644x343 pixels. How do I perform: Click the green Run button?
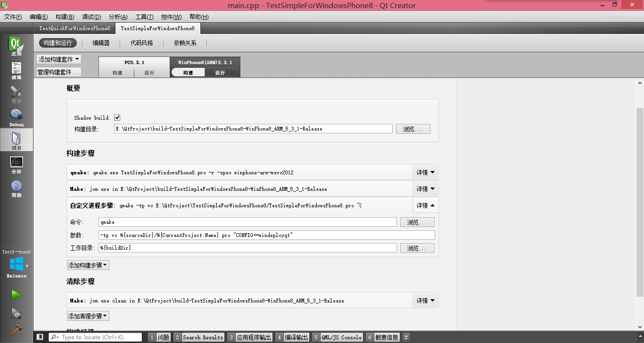tap(17, 295)
